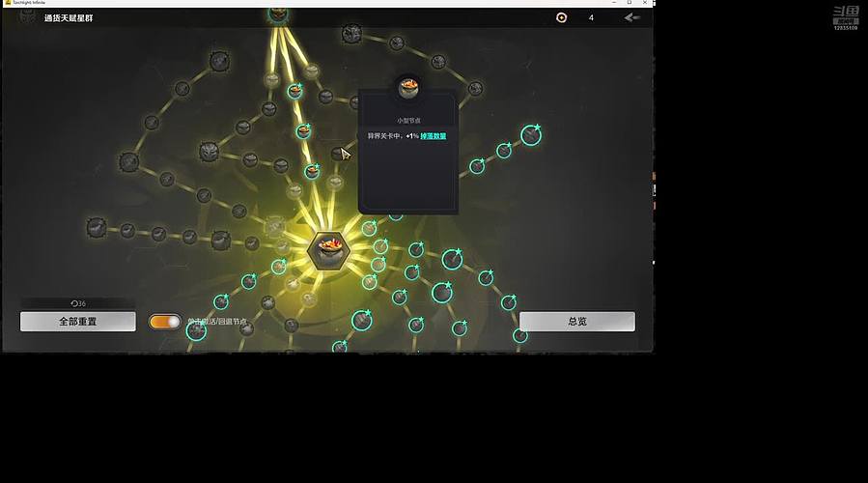Click the talent point currency icon
The width and height of the screenshot is (868, 483).
pos(562,17)
